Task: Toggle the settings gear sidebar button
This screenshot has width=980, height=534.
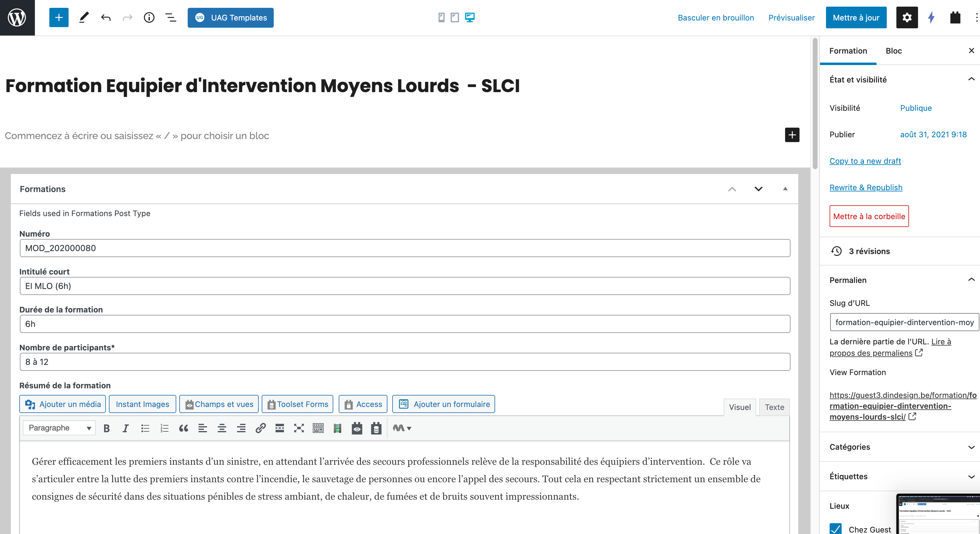Action: click(x=907, y=17)
